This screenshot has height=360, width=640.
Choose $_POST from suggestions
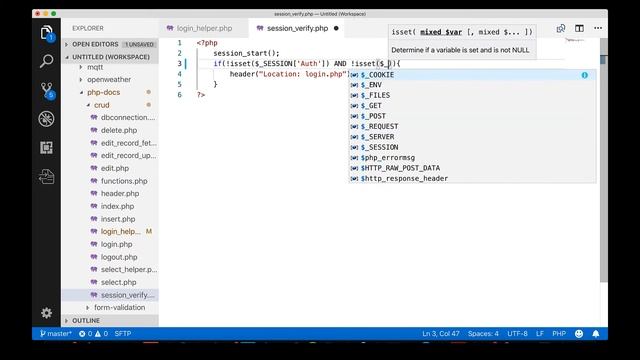pyautogui.click(x=473, y=116)
